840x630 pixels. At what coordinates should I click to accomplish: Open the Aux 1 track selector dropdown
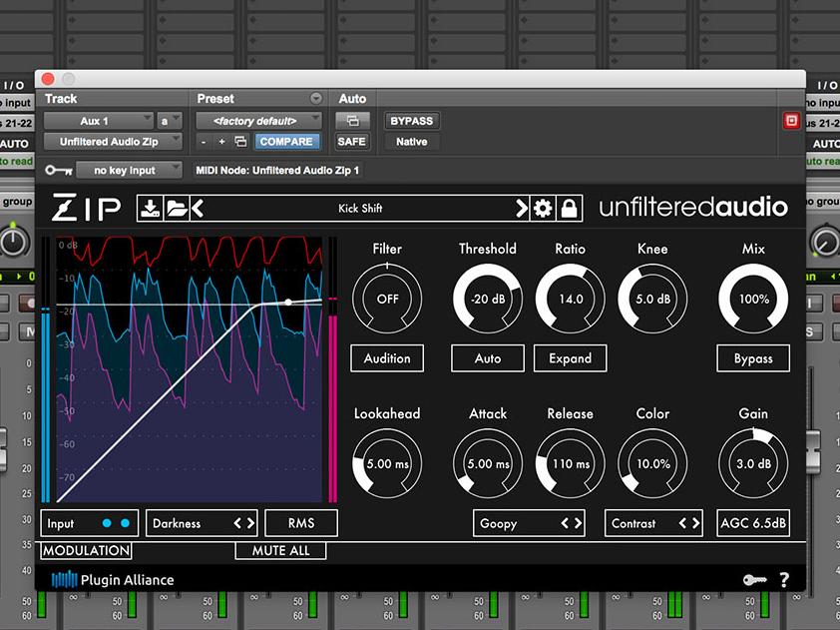(99, 121)
